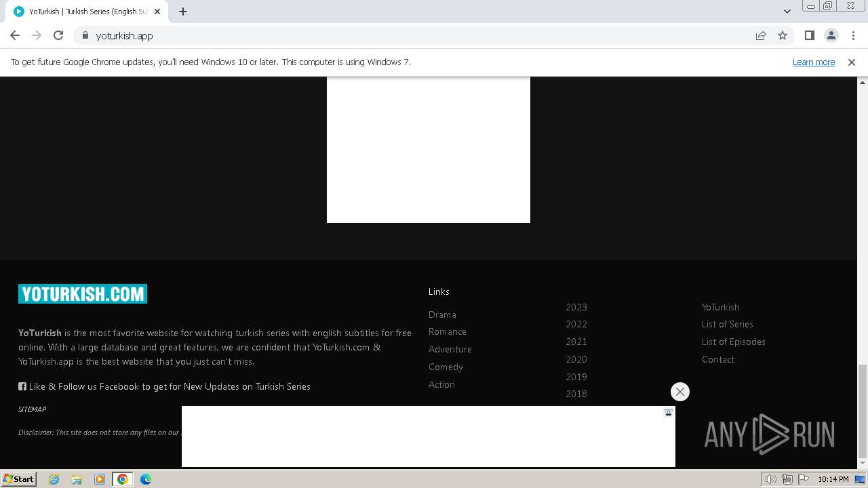Screen dimensions: 868x488
Task: Open Windows Explorer from the taskbar
Action: pos(77,479)
